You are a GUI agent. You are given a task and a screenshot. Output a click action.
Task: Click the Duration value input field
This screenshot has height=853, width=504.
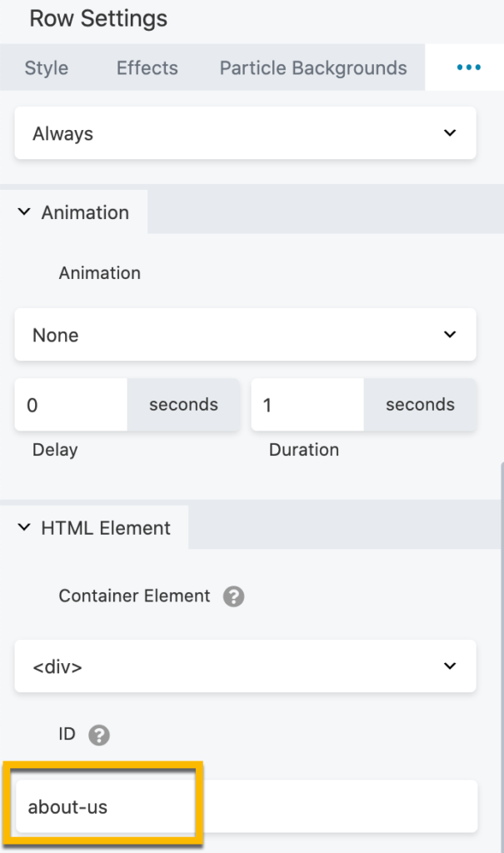click(x=307, y=406)
